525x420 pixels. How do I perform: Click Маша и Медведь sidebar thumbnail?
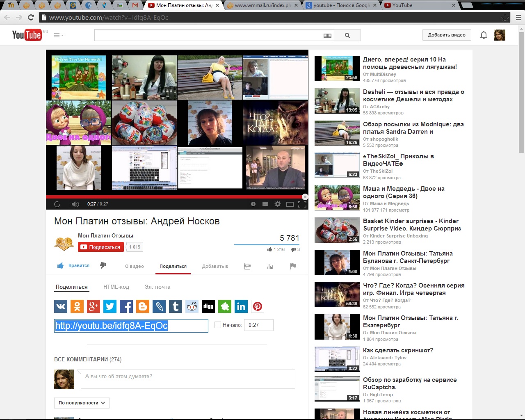337,197
